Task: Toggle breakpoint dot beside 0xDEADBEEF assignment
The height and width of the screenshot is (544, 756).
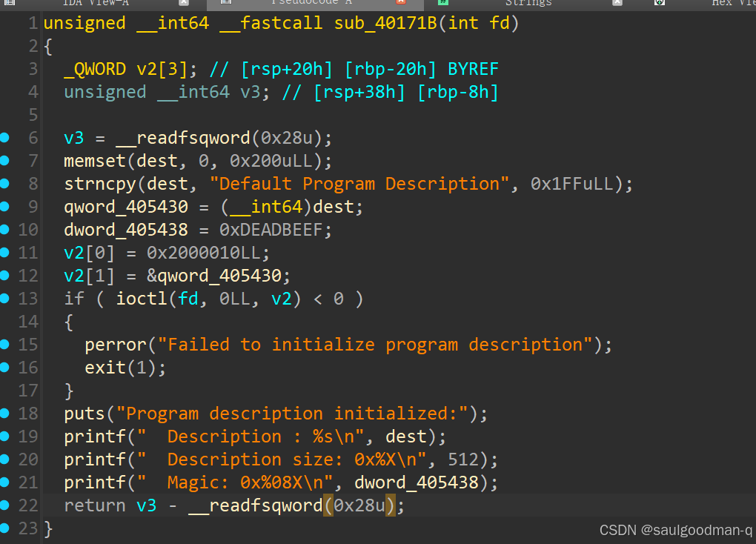Action: 4,230
